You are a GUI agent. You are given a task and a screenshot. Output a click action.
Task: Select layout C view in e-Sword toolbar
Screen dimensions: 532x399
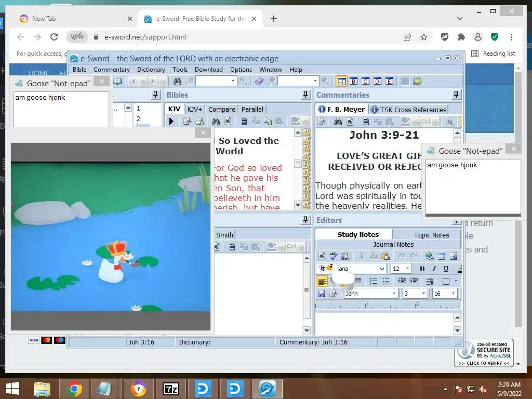coord(365,82)
